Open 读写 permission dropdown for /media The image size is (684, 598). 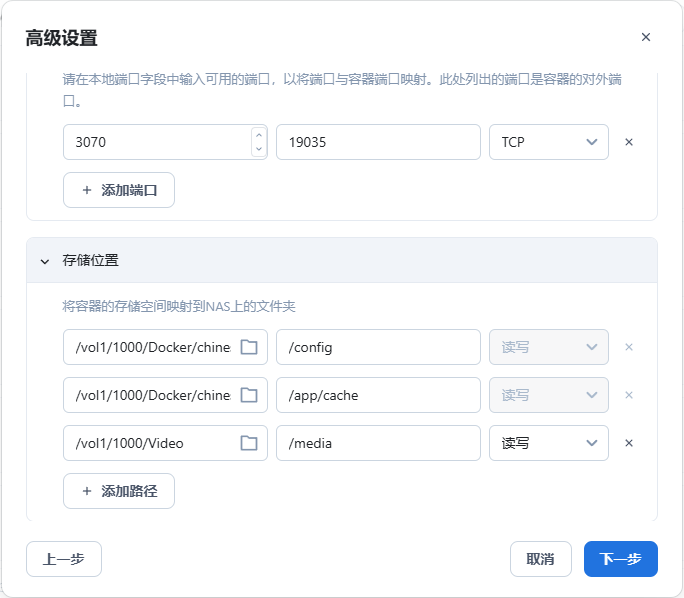click(548, 443)
